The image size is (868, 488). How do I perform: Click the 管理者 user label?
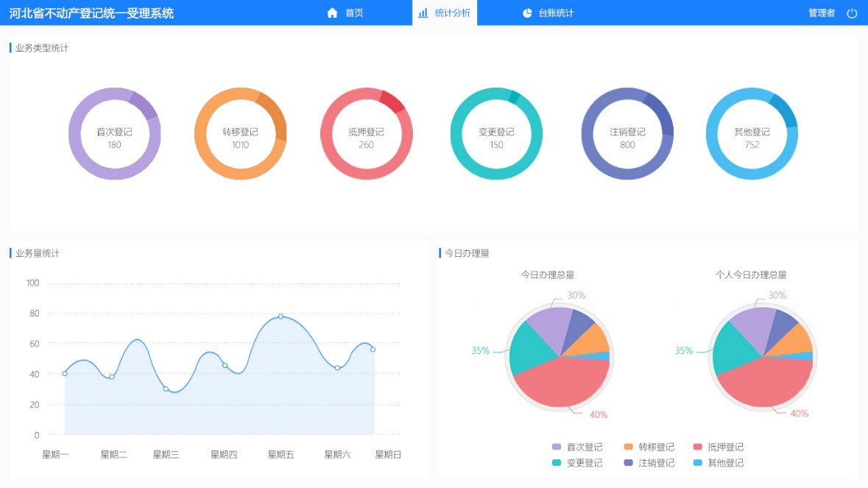click(822, 13)
